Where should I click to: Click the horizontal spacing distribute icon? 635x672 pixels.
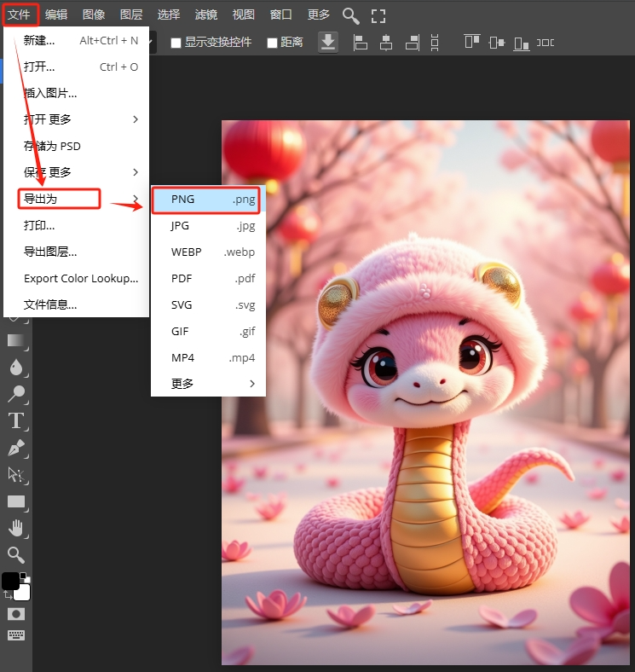[x=545, y=43]
